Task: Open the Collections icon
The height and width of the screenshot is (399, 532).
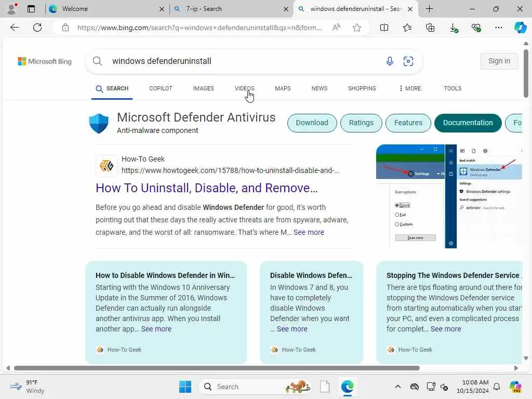Action: (x=430, y=28)
